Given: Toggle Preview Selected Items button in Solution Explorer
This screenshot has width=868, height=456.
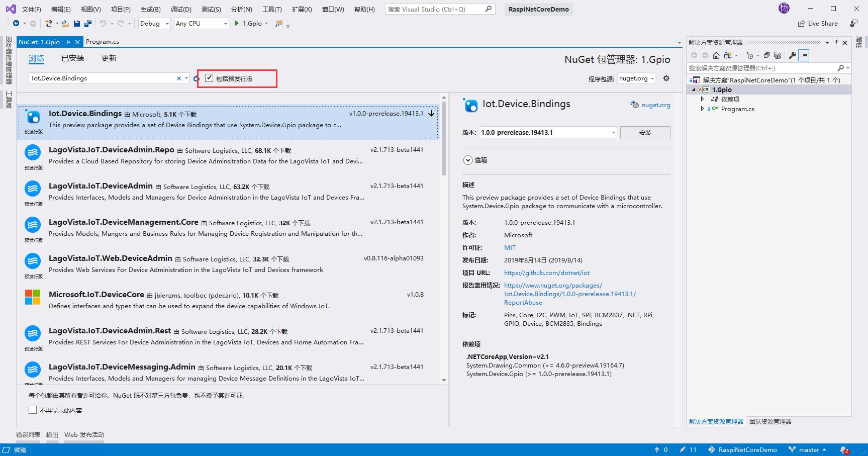Looking at the screenshot, I should [804, 55].
